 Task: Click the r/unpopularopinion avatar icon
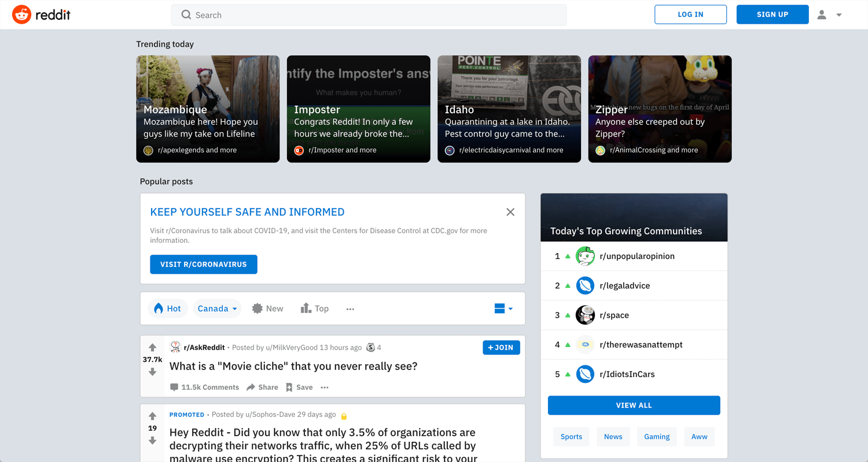click(x=585, y=256)
